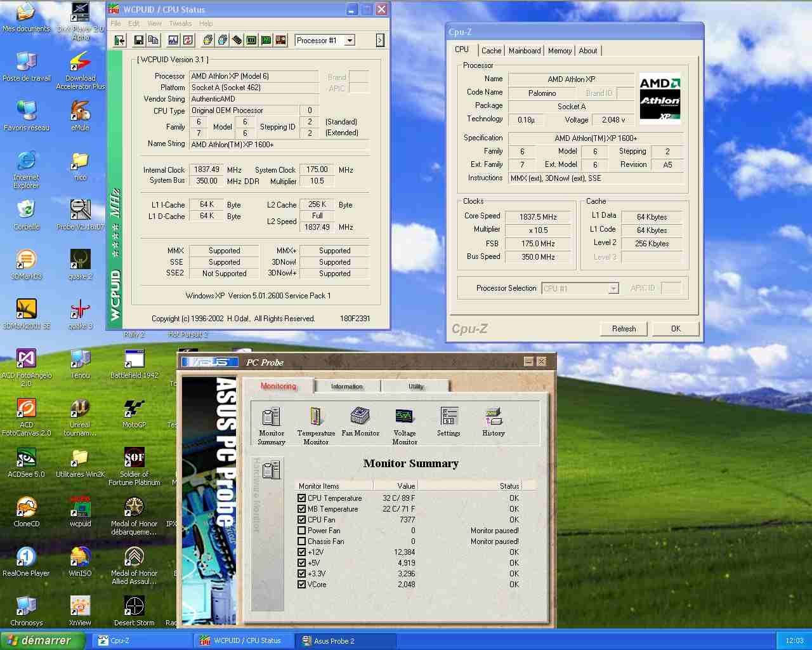
Task: Select the CPU tab in Cpu-Z
Action: coord(462,50)
